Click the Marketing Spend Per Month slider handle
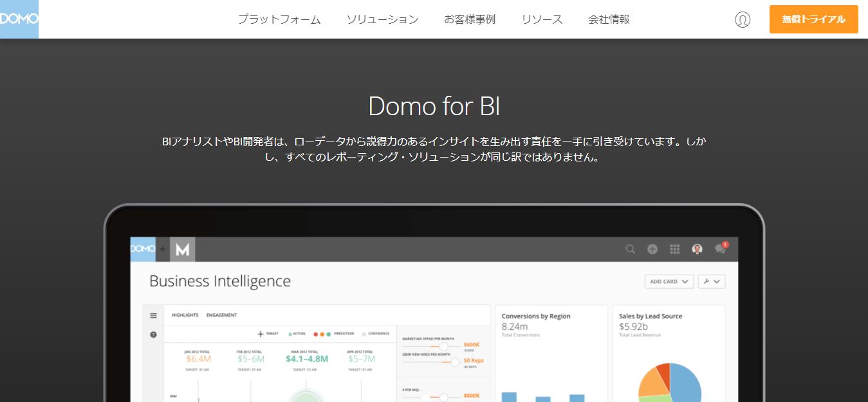The width and height of the screenshot is (868, 402). 443,346
